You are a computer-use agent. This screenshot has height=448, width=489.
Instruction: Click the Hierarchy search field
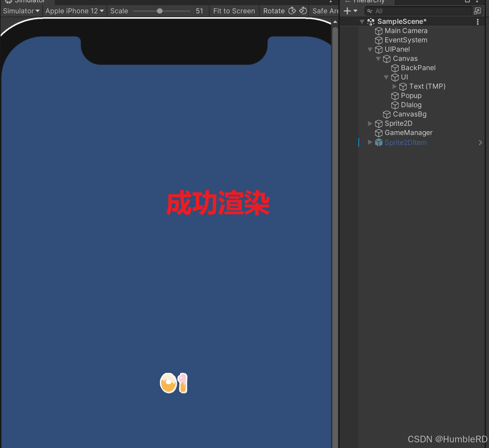[418, 11]
